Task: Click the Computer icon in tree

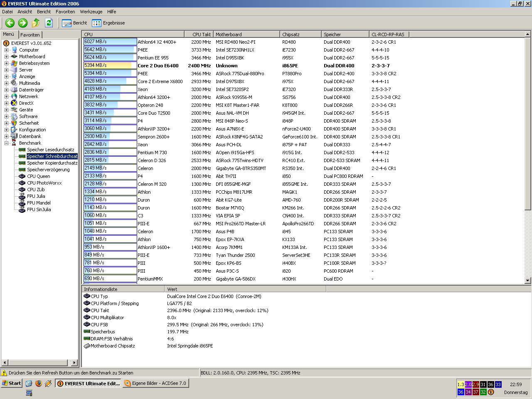Action: [14, 50]
